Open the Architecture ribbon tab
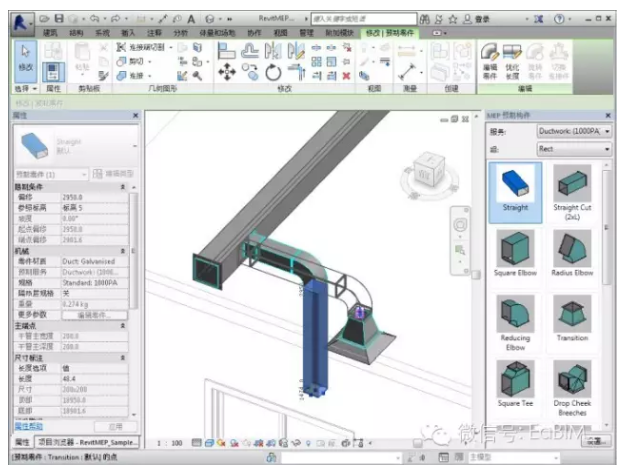This screenshot has height=475, width=623. pos(50,33)
